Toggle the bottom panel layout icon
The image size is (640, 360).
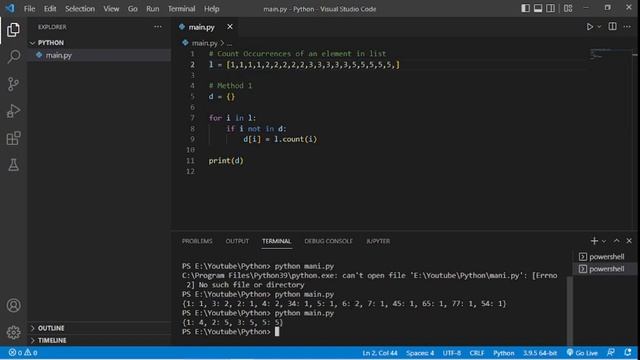click(538, 8)
